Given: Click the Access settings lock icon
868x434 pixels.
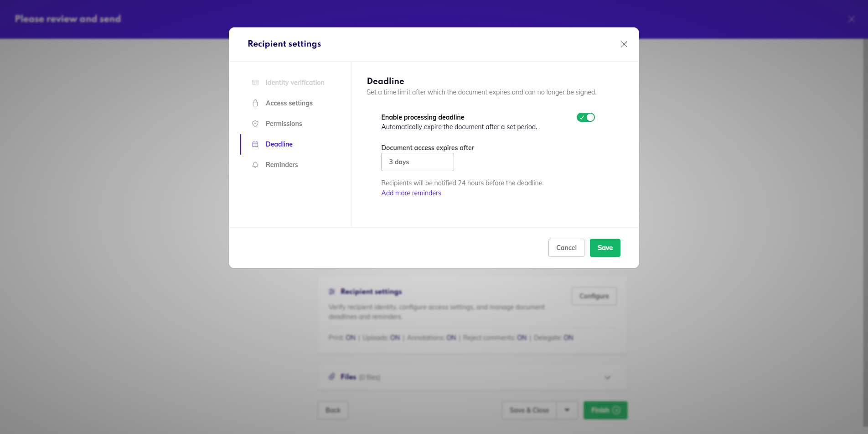Looking at the screenshot, I should (255, 103).
